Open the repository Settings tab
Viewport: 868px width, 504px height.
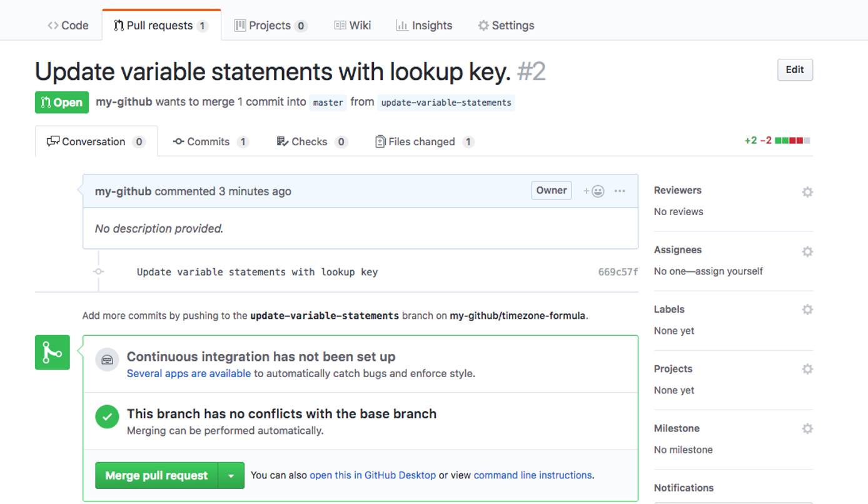[x=505, y=25]
